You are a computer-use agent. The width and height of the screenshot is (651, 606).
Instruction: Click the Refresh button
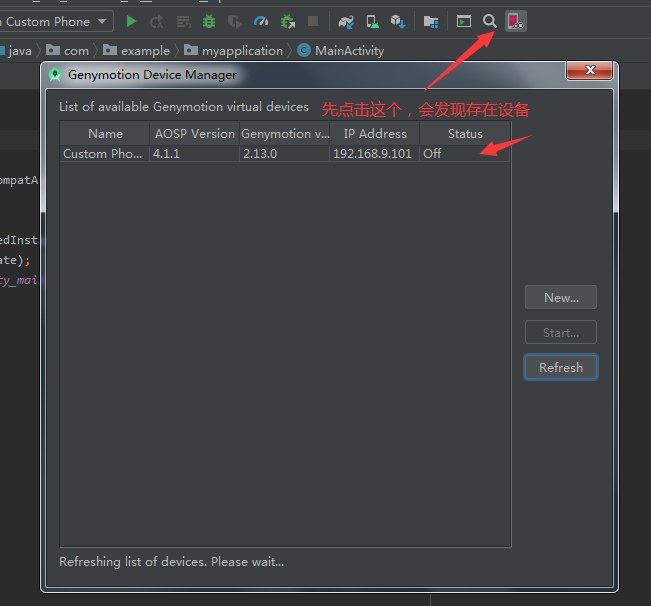(x=560, y=367)
